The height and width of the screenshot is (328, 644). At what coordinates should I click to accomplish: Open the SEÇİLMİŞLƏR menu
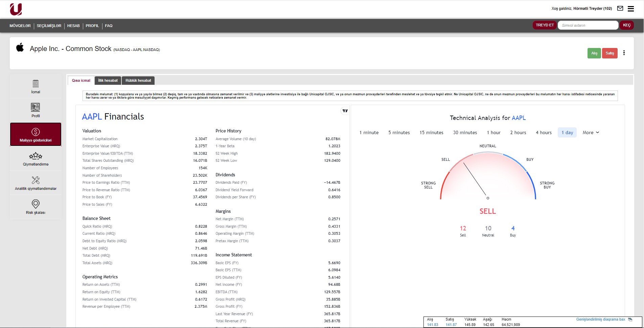(49, 26)
